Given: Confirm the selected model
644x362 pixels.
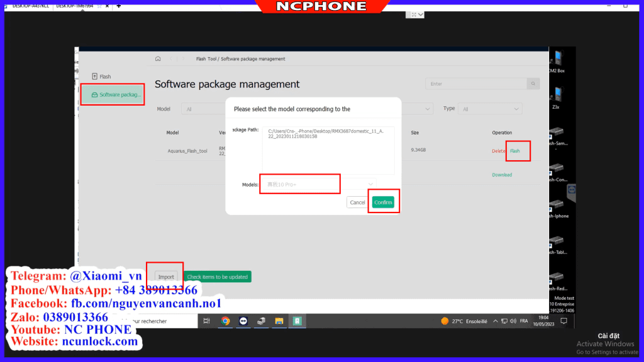Looking at the screenshot, I should [384, 201].
